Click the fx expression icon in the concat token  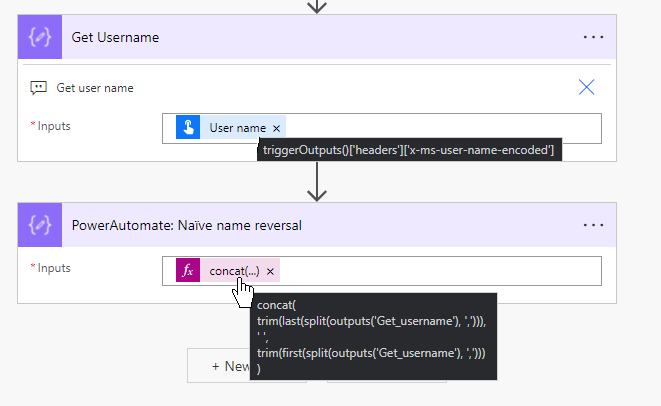[188, 270]
